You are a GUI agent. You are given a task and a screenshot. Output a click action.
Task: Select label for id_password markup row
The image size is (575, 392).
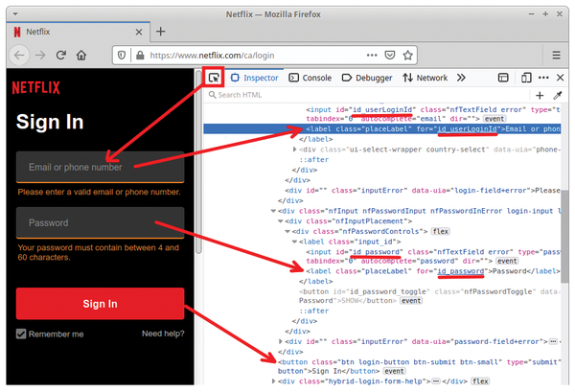433,271
